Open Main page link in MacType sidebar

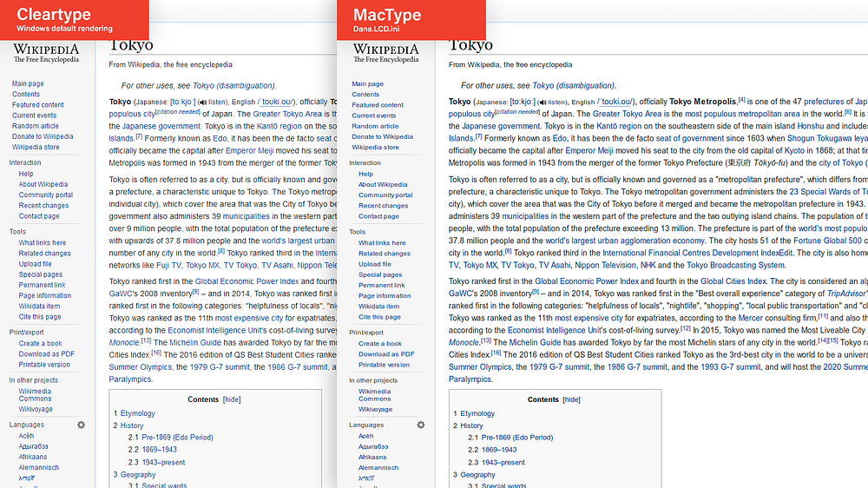coord(367,83)
